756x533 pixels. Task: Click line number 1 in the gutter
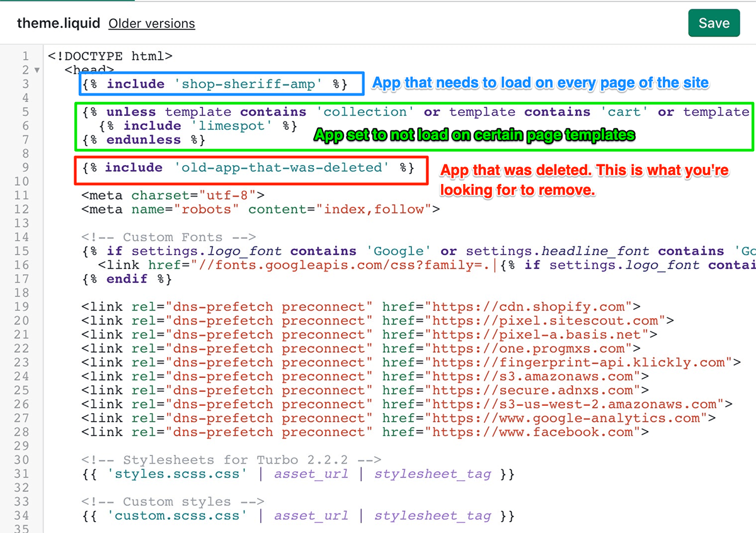pyautogui.click(x=25, y=56)
